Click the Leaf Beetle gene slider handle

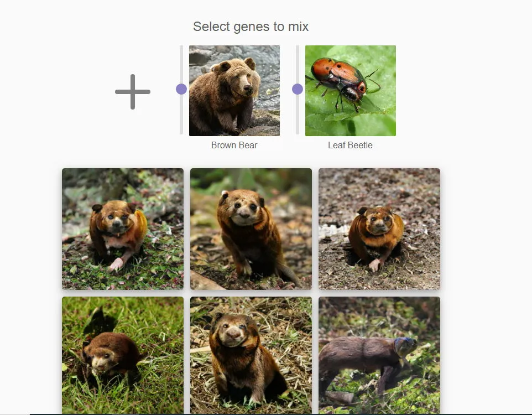tap(298, 89)
